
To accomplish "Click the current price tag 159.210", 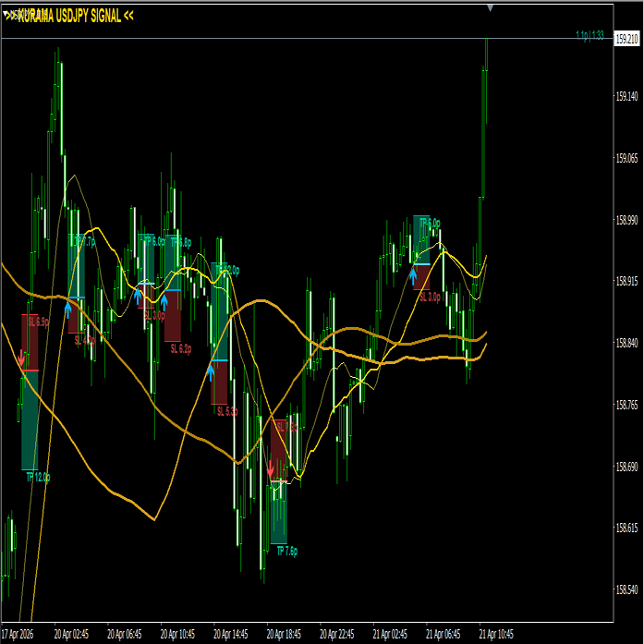I will [626, 39].
